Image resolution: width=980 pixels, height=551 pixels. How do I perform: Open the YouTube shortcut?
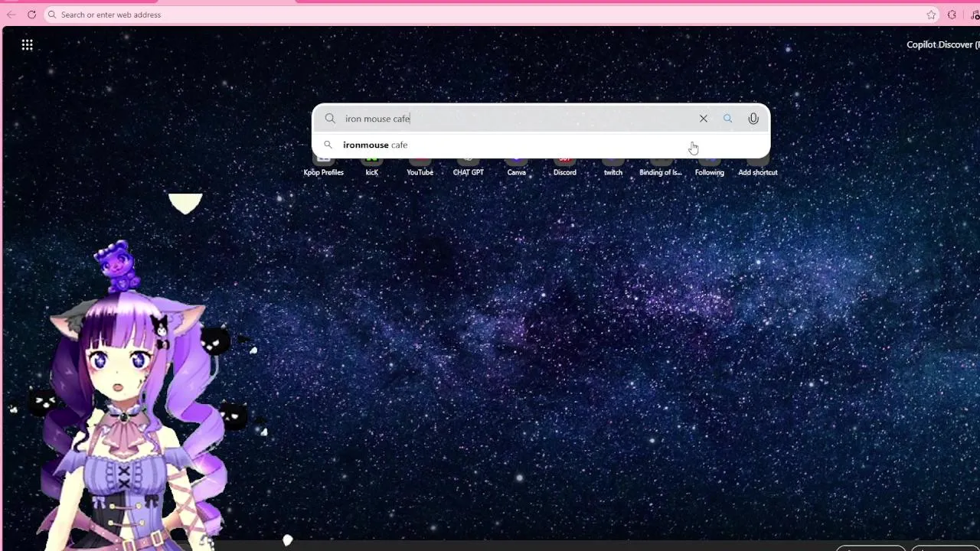420,165
